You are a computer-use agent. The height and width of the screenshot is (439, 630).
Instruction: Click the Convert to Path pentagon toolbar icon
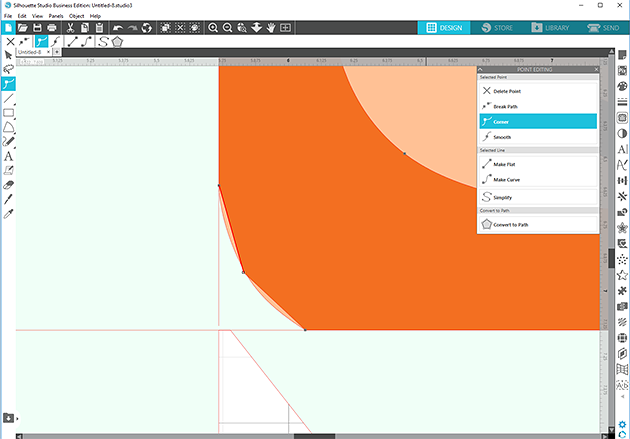pyautogui.click(x=117, y=42)
